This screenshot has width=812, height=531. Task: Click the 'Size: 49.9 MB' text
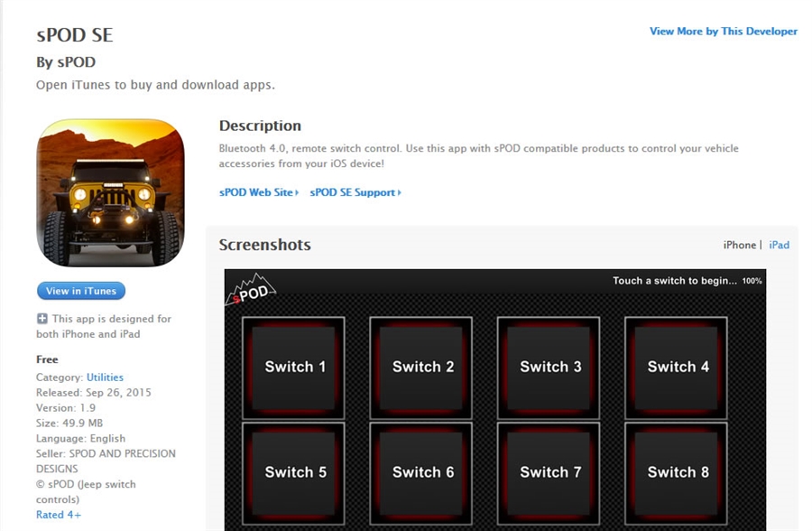point(69,424)
